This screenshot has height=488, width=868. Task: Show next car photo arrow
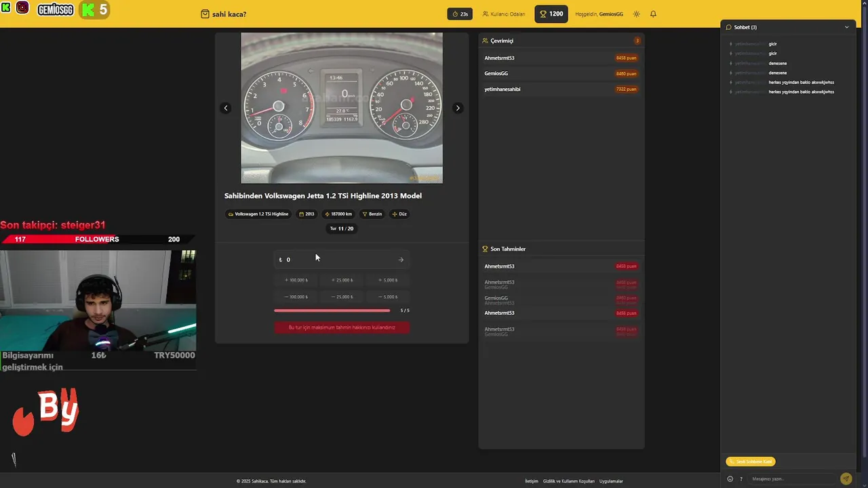click(458, 108)
